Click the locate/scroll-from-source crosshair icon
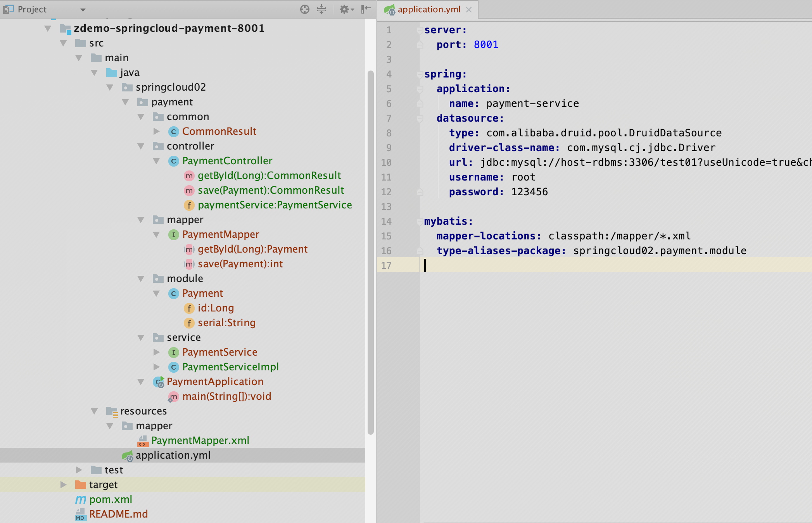The image size is (812, 523). 305,9
